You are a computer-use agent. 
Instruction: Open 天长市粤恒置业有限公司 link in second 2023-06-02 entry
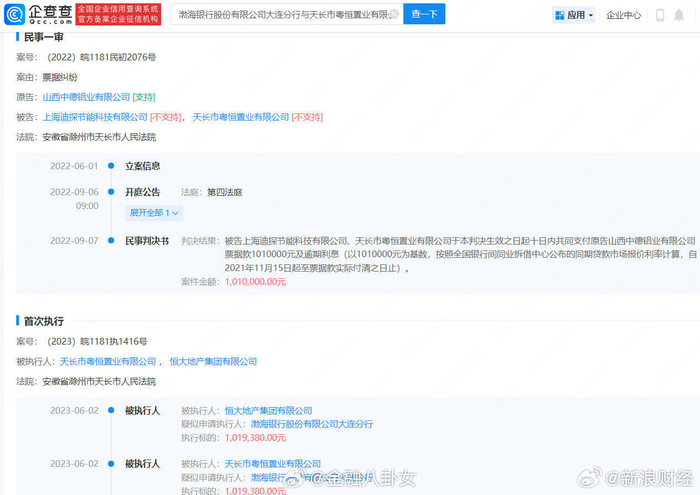click(x=273, y=464)
